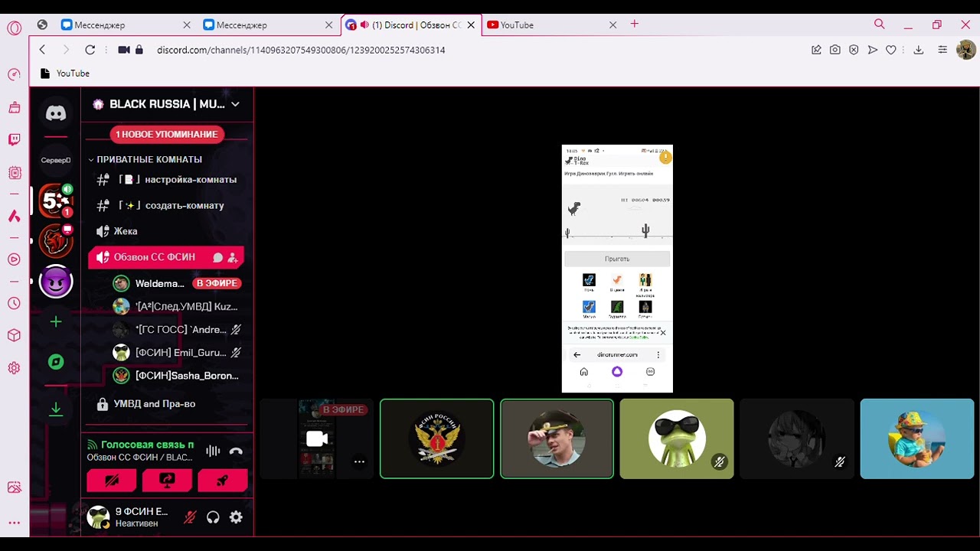Open browsing history clock icon
Viewport: 980px width, 551px height.
pyautogui.click(x=14, y=303)
